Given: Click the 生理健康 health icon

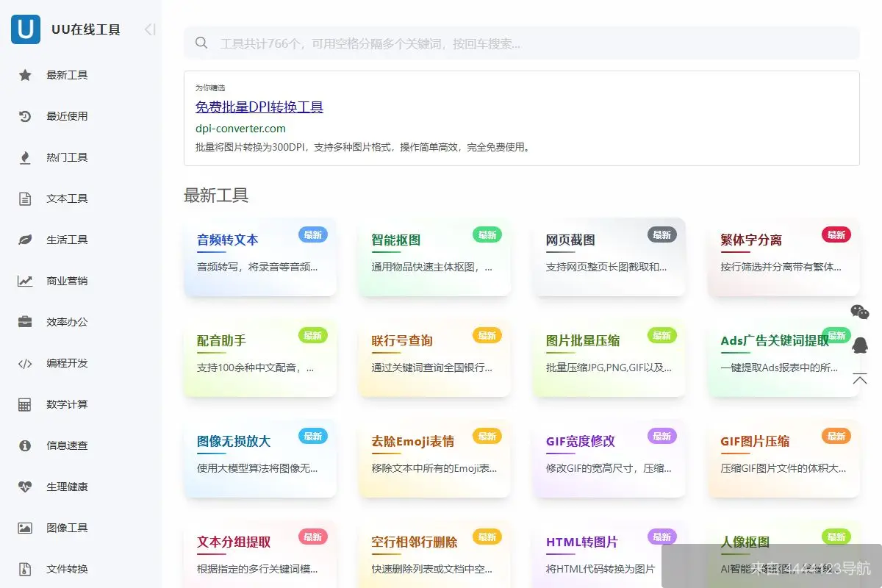Looking at the screenshot, I should tap(25, 486).
